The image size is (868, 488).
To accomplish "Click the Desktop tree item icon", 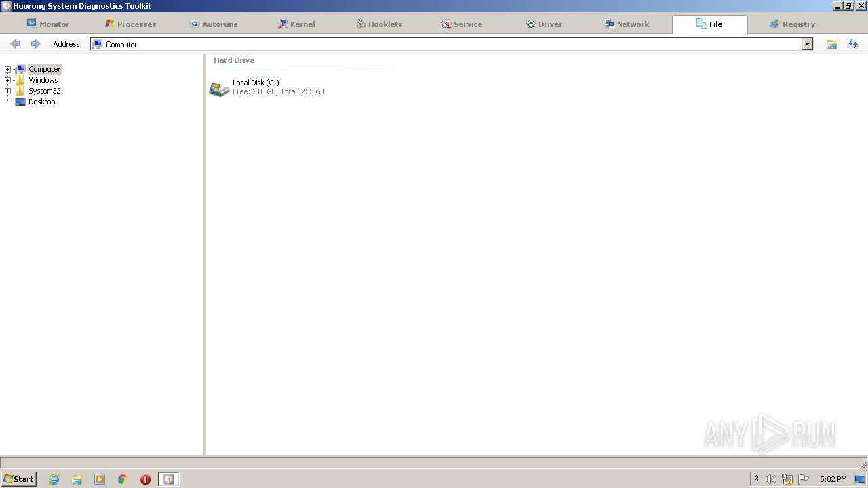I will (x=20, y=102).
